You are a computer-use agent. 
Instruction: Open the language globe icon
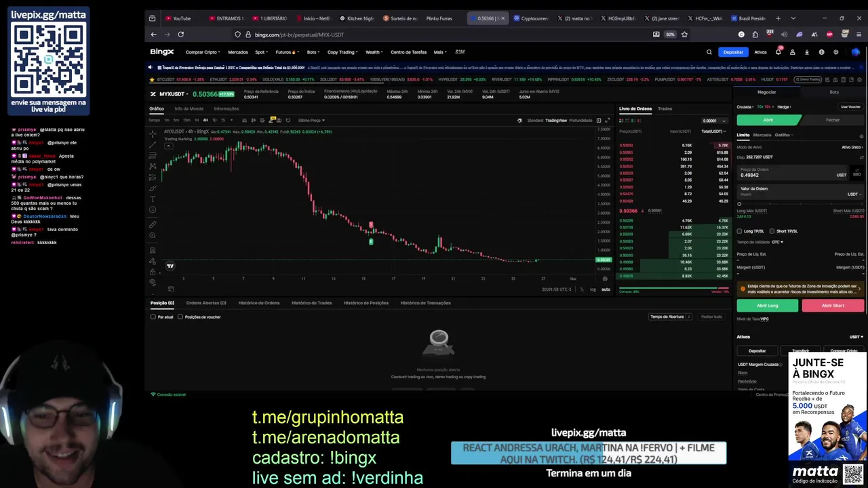click(x=821, y=52)
